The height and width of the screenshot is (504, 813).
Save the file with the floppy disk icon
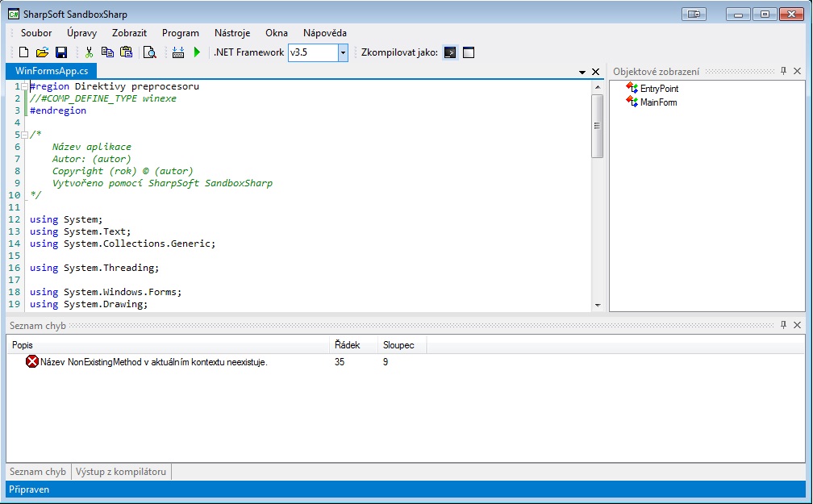(61, 52)
